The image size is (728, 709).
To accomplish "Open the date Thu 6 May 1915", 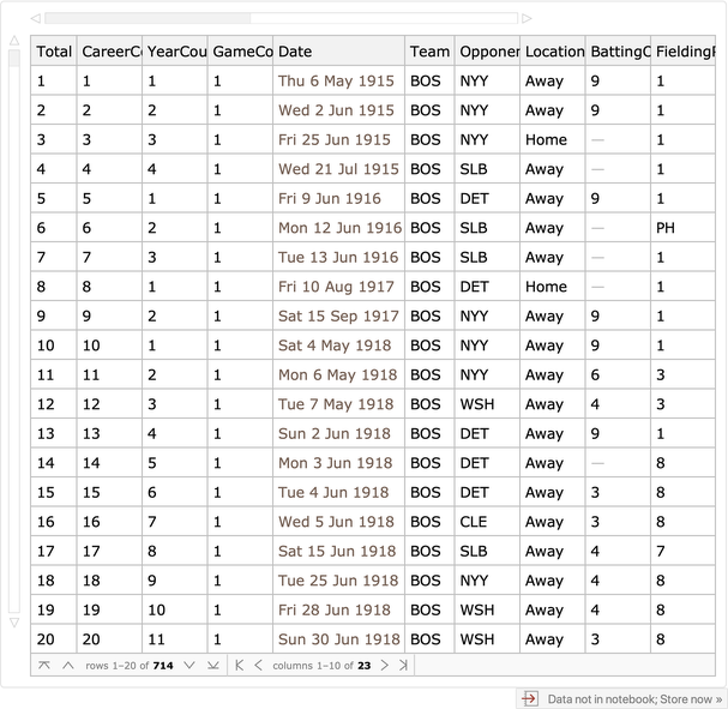I will (336, 81).
